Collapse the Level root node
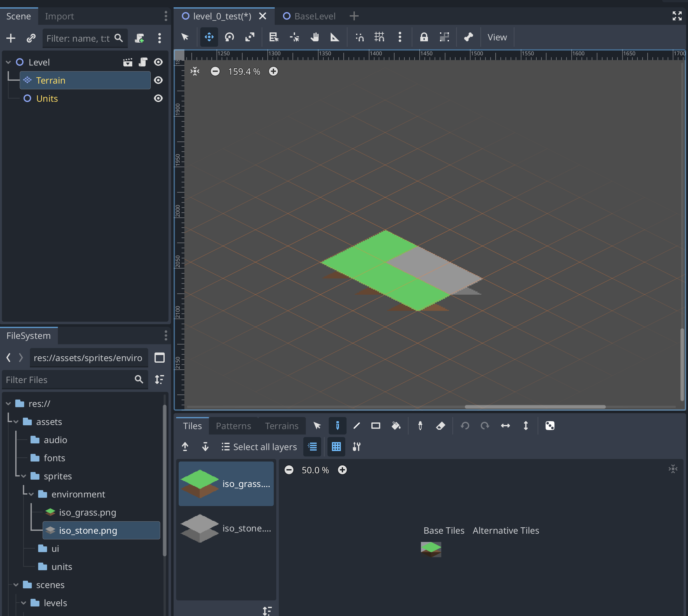The width and height of the screenshot is (688, 616). click(9, 62)
